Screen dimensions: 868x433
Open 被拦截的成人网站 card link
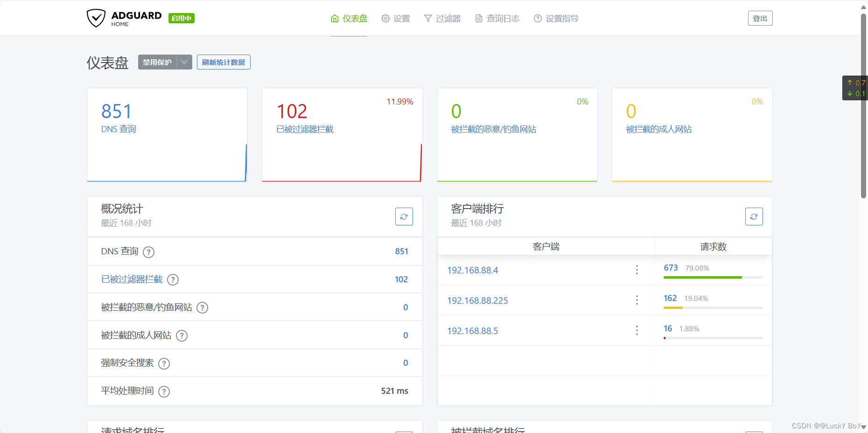tap(658, 129)
